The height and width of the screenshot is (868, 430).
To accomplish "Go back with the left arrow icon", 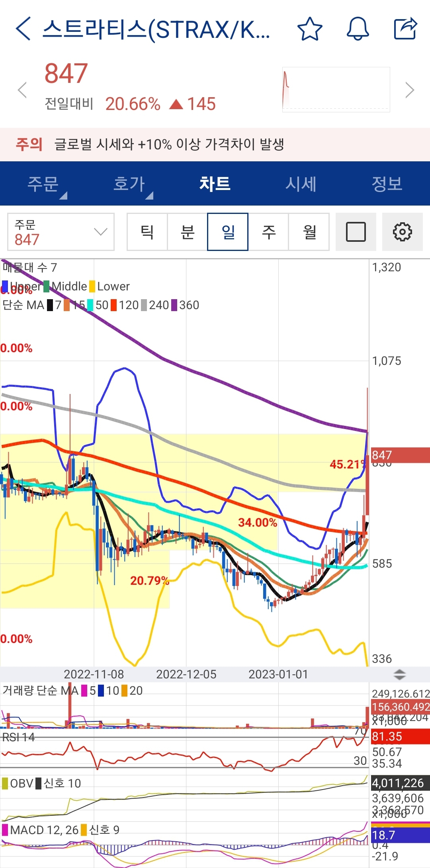I will coord(23,29).
